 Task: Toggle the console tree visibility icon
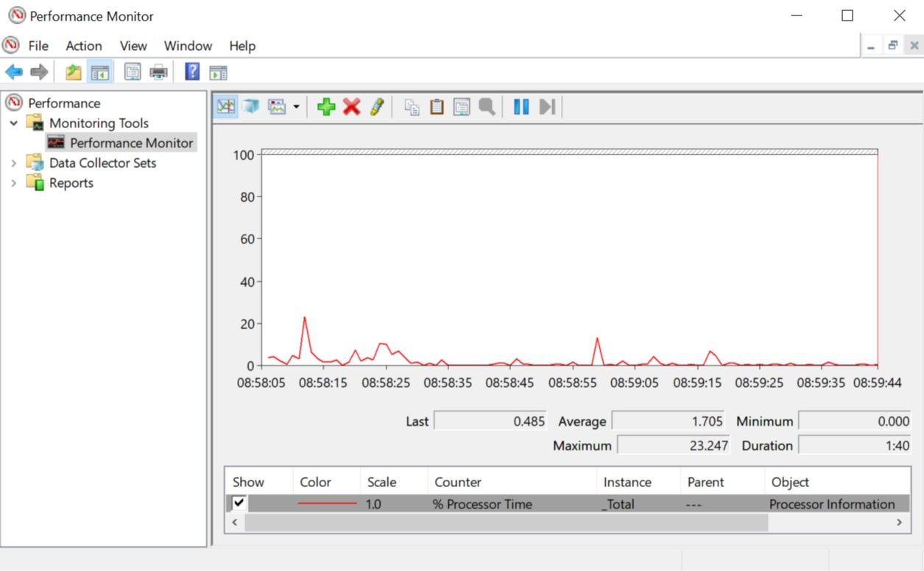coord(100,71)
